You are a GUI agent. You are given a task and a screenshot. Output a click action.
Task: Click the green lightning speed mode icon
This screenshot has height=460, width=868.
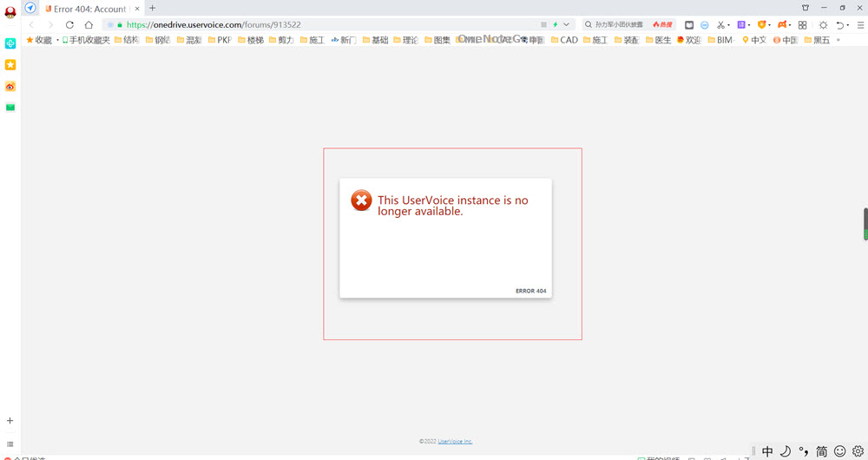[556, 25]
